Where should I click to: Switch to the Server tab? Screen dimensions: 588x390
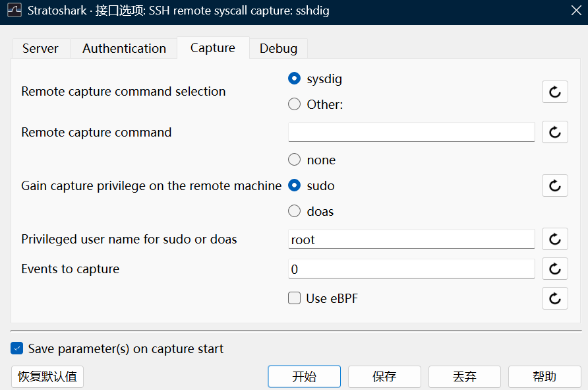pos(40,48)
